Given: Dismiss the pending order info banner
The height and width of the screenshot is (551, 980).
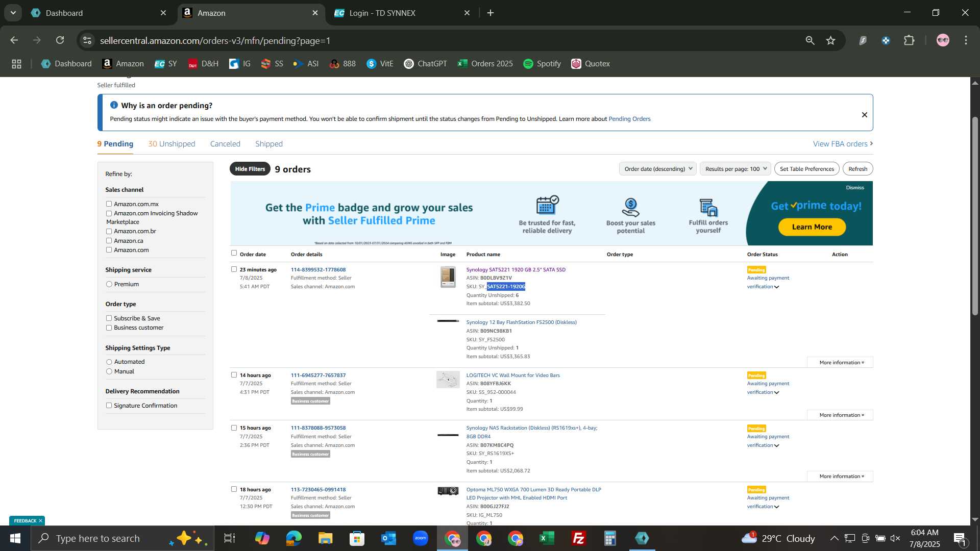Looking at the screenshot, I should pyautogui.click(x=864, y=115).
